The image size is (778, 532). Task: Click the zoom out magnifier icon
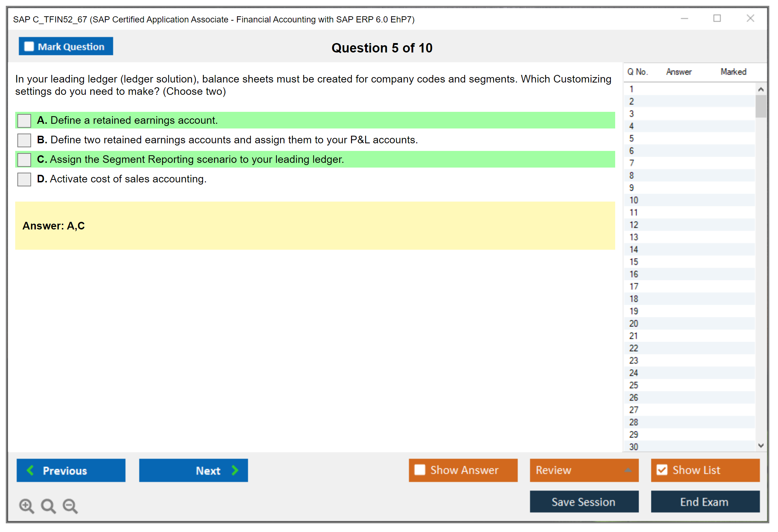[70, 506]
